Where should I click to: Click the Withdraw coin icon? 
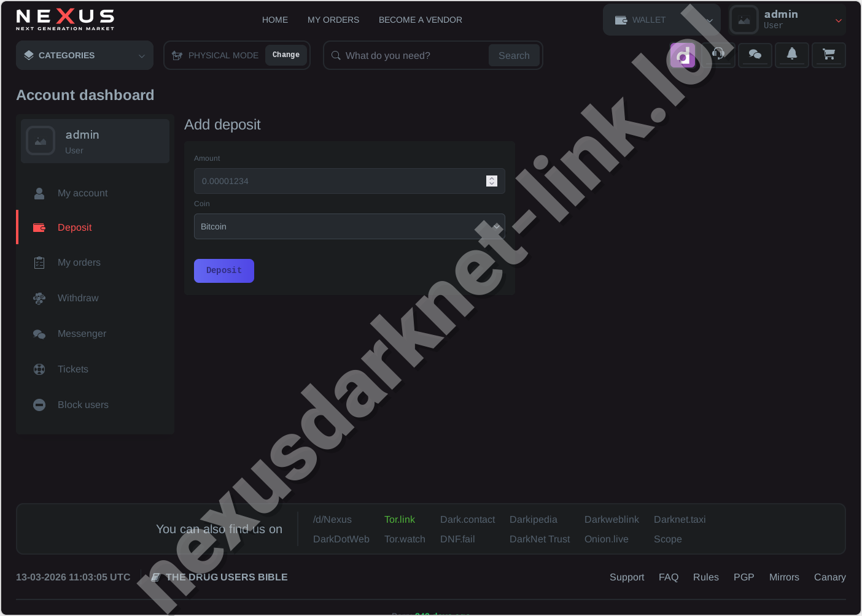tap(39, 298)
